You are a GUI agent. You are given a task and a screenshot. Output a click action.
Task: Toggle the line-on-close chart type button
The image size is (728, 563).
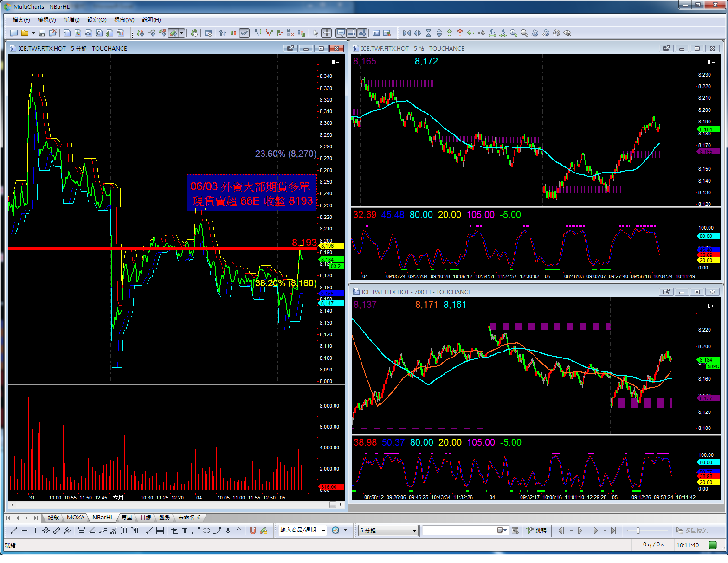click(x=245, y=33)
